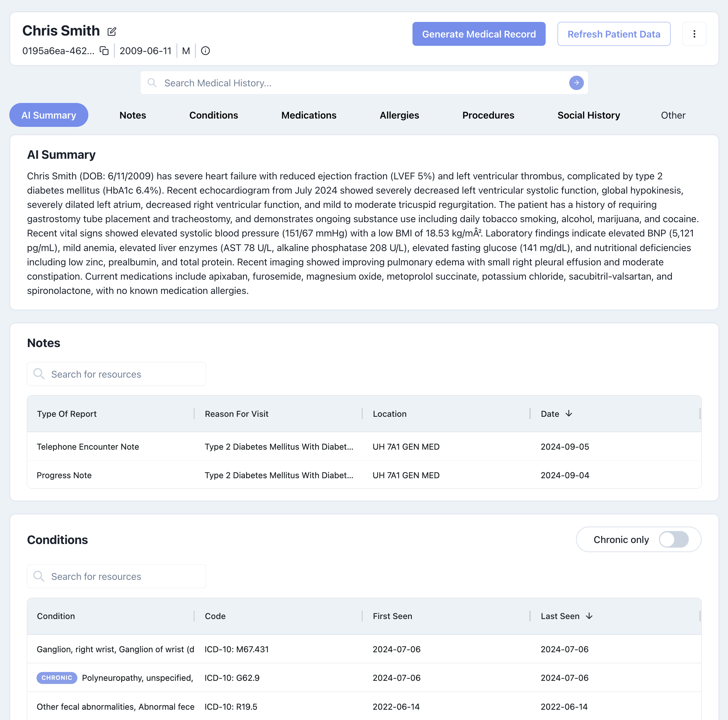Open the patient info circle icon
The width and height of the screenshot is (728, 720).
(205, 50)
